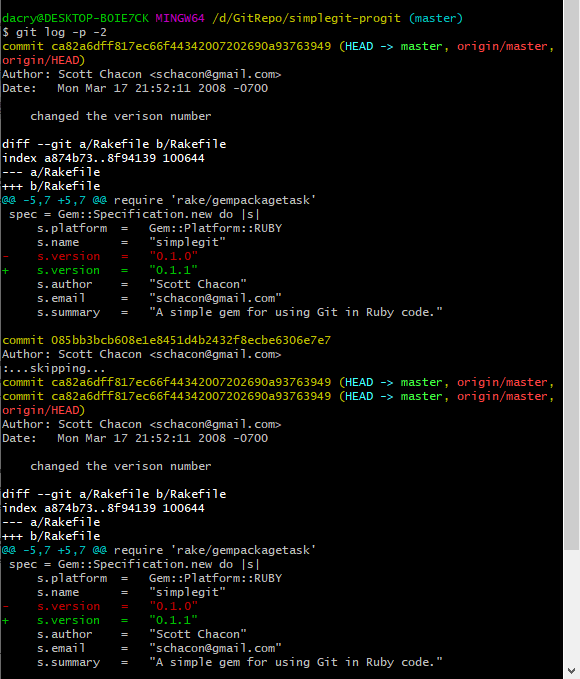
Task: Click the "$ git log -p -2" command line
Action: point(55,32)
